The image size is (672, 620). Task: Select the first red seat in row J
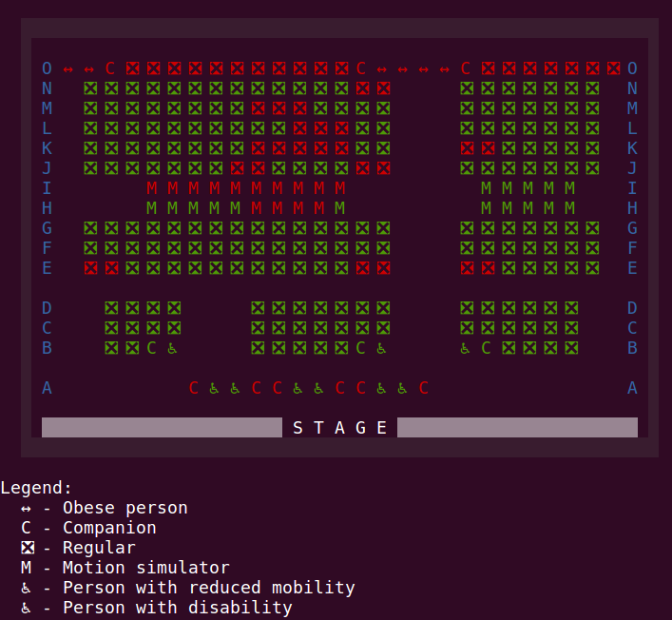point(237,168)
